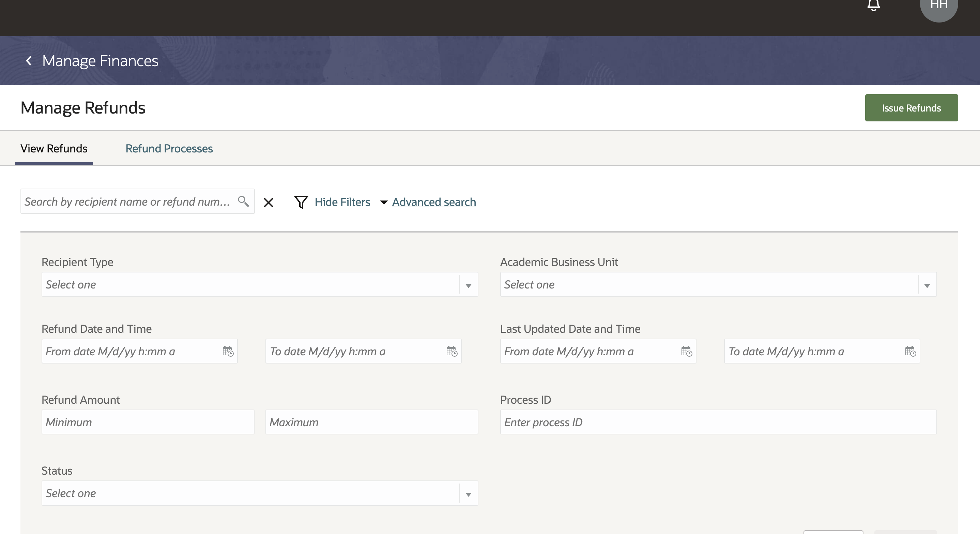The image size is (980, 534).
Task: Select the View Refunds tab
Action: pos(53,148)
